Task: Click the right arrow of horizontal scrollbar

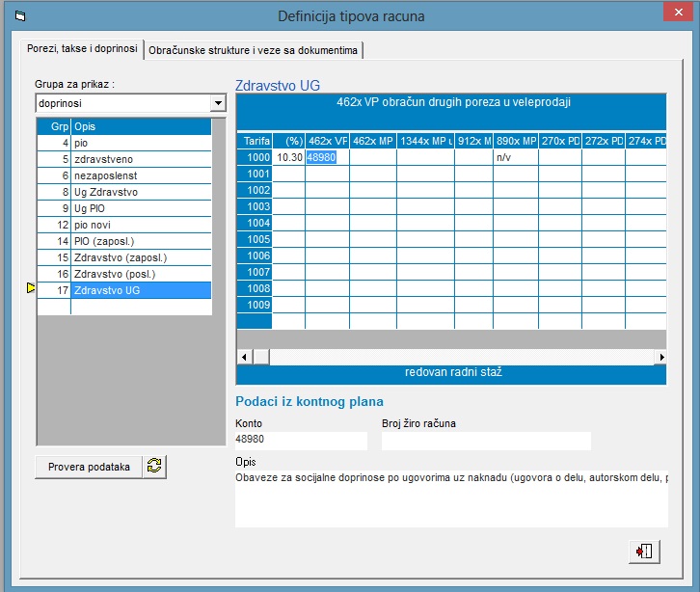Action: click(x=661, y=357)
